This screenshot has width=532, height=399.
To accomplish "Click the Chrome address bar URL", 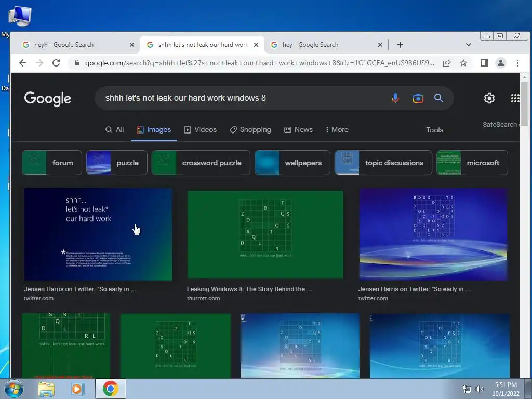I will (x=260, y=63).
